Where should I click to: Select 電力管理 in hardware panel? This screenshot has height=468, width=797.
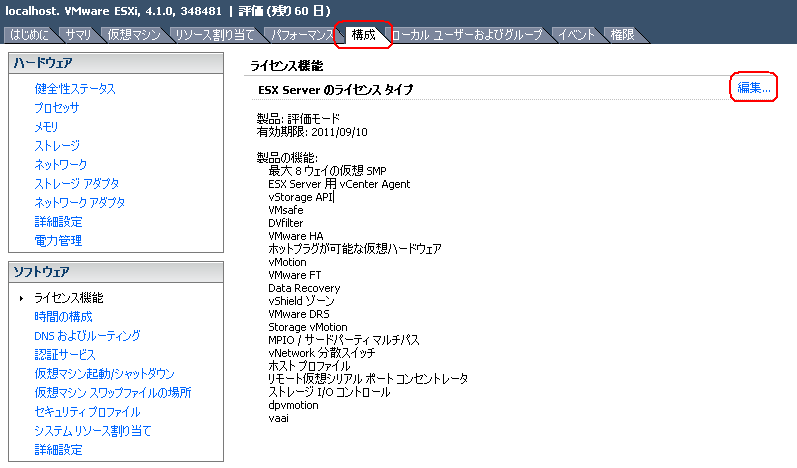[x=58, y=241]
